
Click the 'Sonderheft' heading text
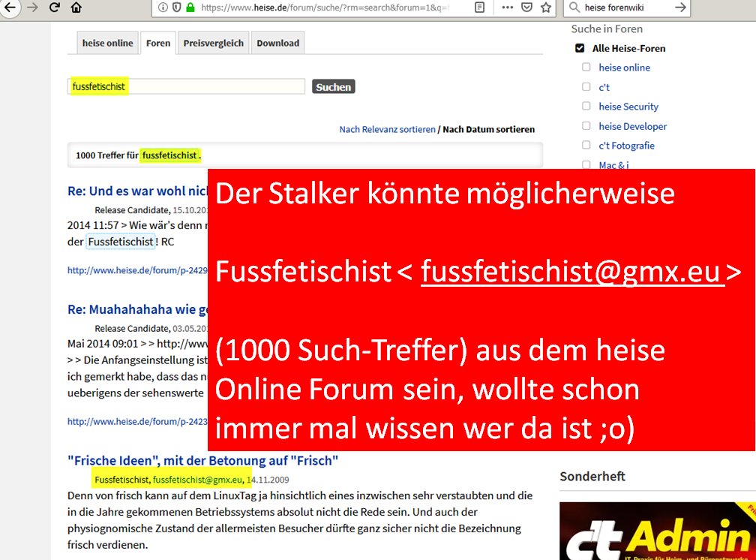(592, 477)
